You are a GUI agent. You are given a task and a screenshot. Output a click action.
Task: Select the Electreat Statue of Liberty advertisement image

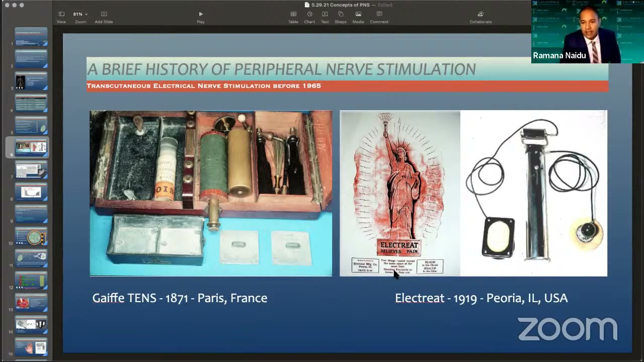(x=400, y=193)
